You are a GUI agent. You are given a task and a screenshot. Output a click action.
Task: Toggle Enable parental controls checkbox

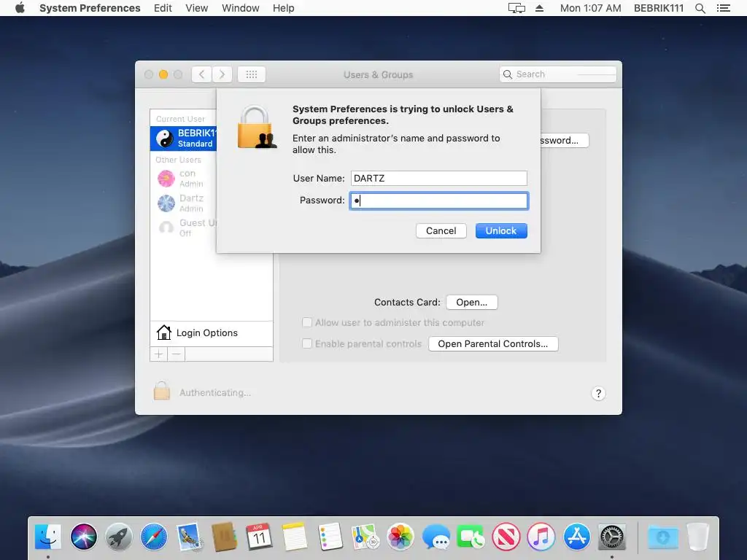pyautogui.click(x=307, y=343)
